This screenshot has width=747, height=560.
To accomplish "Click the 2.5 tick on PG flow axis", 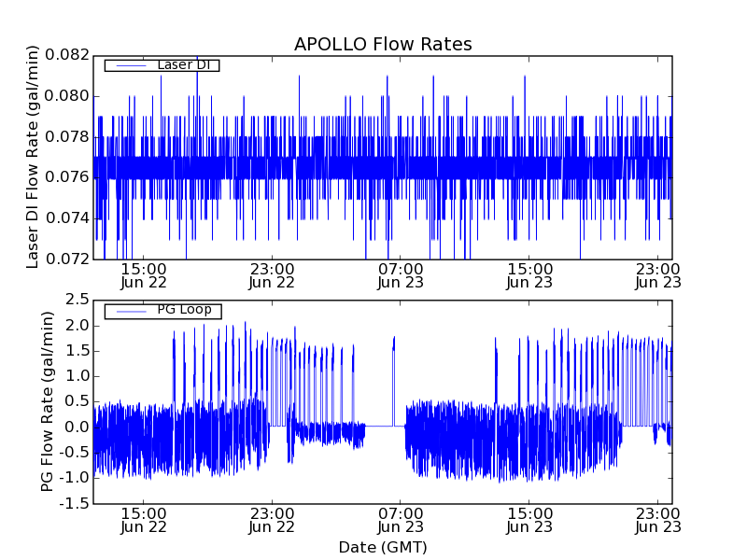I will click(x=78, y=300).
